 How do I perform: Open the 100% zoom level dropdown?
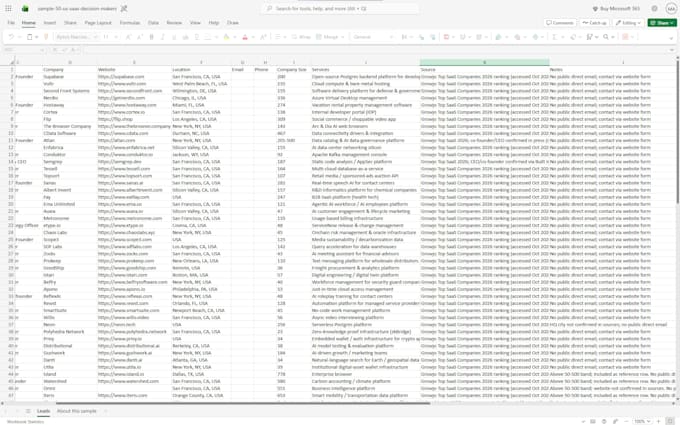(642, 421)
